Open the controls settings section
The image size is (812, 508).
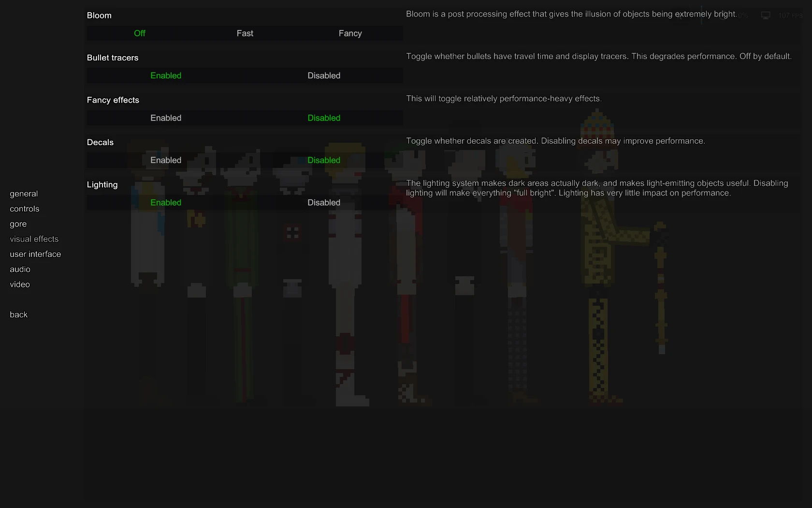coord(25,209)
